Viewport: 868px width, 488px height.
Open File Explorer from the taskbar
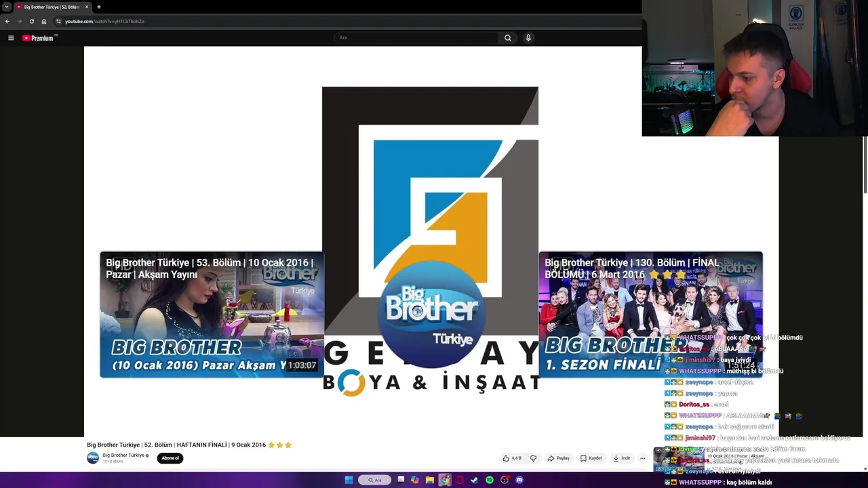tap(430, 480)
